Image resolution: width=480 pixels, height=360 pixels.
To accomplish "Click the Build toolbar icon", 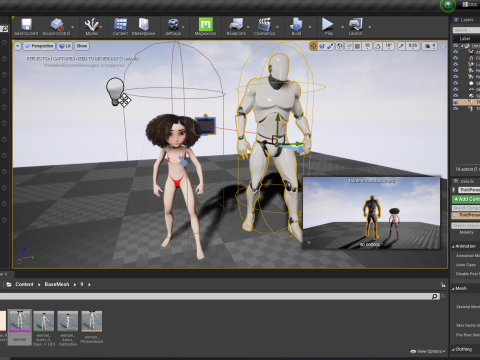I will [x=296, y=27].
